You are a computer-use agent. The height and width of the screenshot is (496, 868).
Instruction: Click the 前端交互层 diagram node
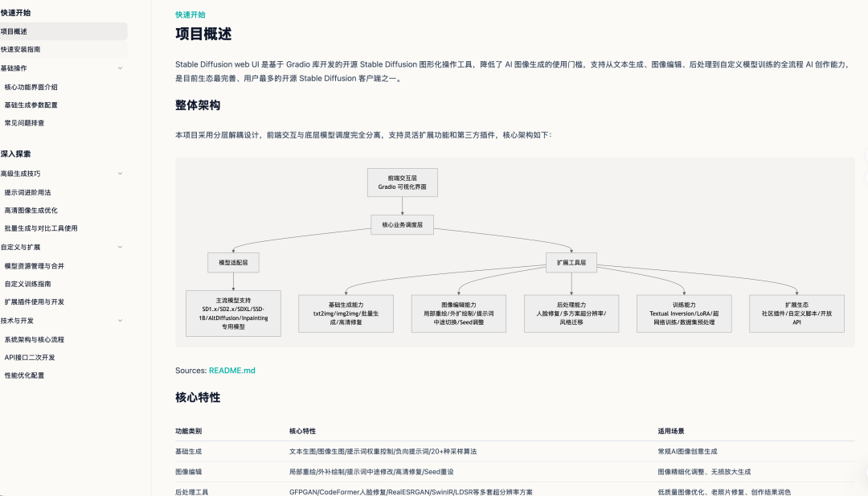[x=403, y=182]
